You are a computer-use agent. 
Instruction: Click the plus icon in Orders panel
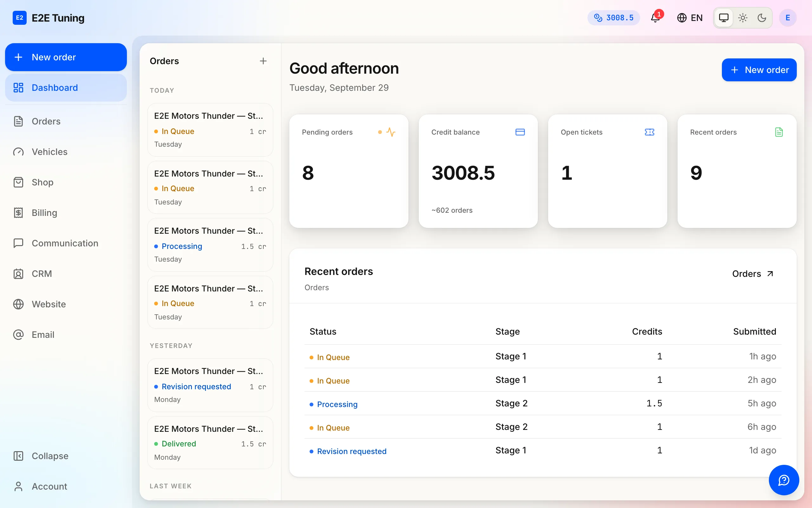[x=263, y=61]
